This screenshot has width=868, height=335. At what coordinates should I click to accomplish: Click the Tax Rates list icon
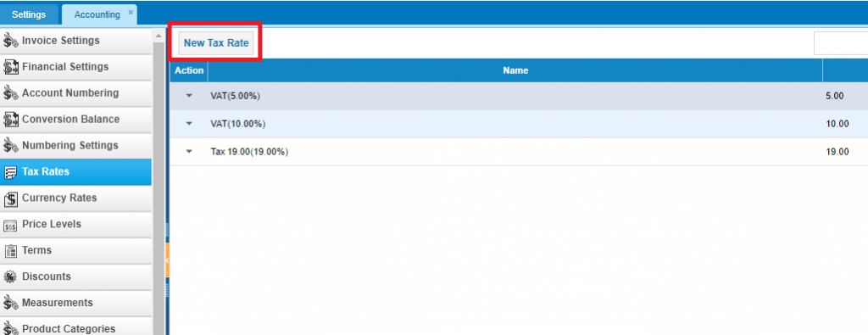tap(10, 172)
